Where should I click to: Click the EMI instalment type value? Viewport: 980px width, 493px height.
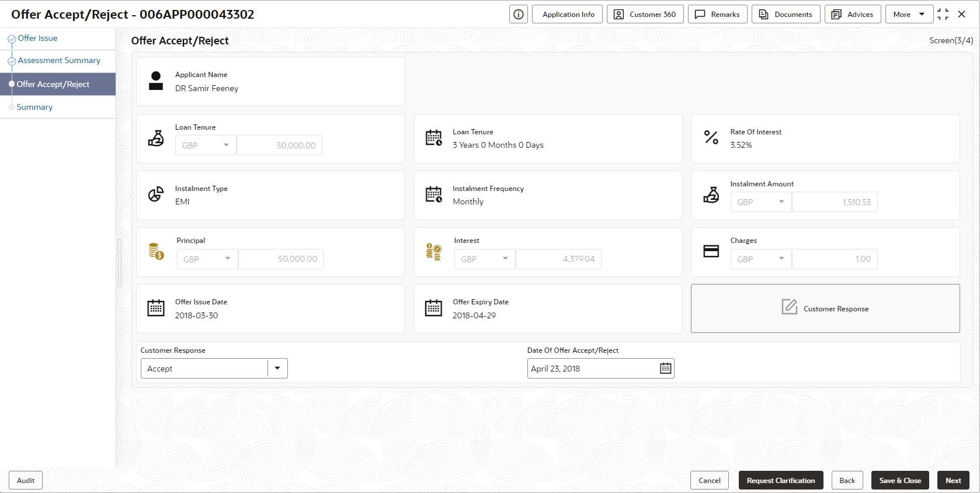pos(182,202)
